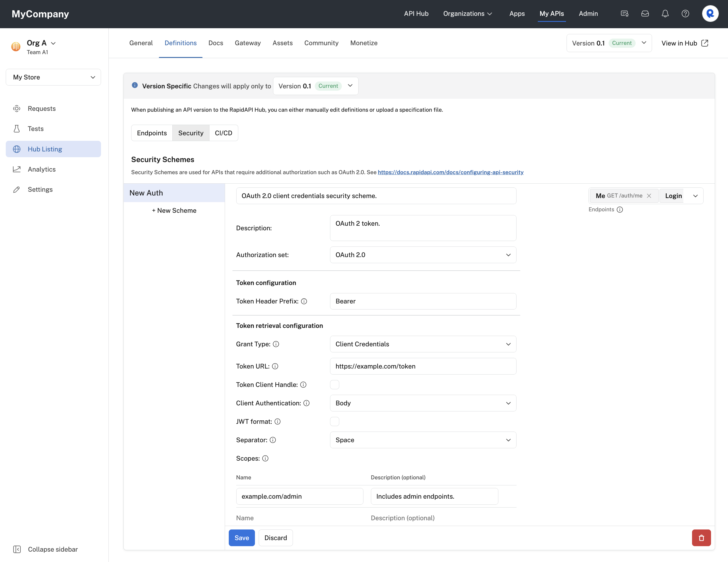The height and width of the screenshot is (562, 728).
Task: Click the delete red trash icon
Action: tap(702, 538)
